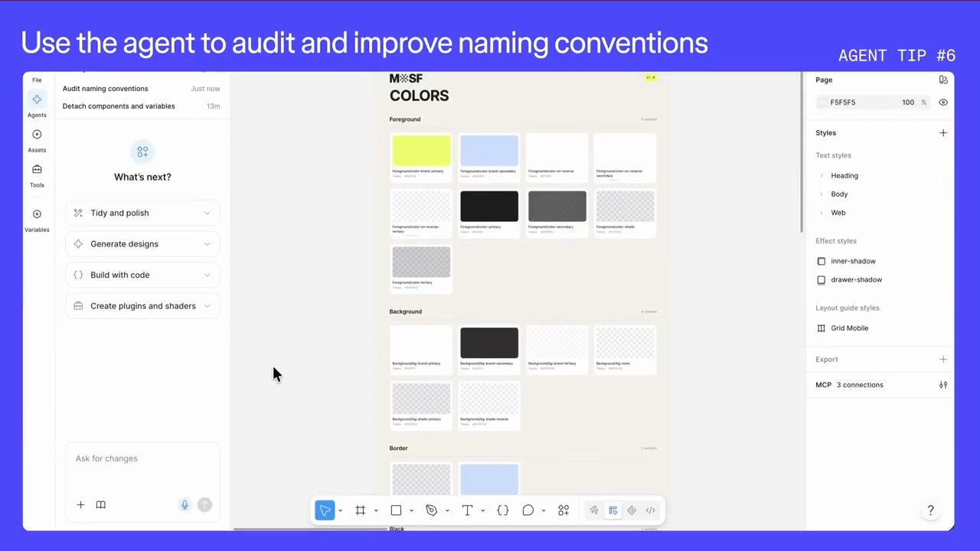Open the MCP connections settings icon
This screenshot has width=980, height=551.
tap(943, 385)
